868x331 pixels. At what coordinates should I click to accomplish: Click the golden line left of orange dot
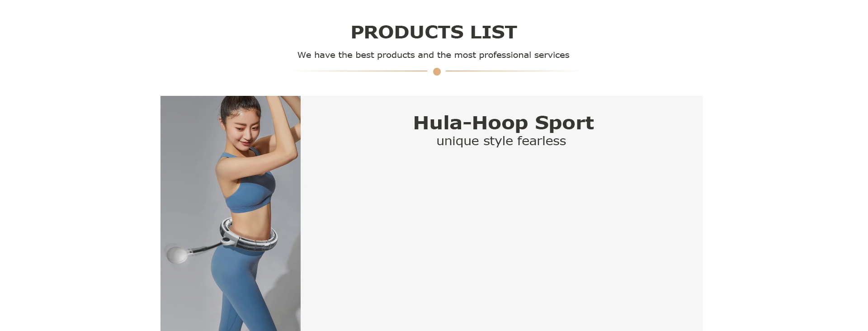click(x=360, y=71)
